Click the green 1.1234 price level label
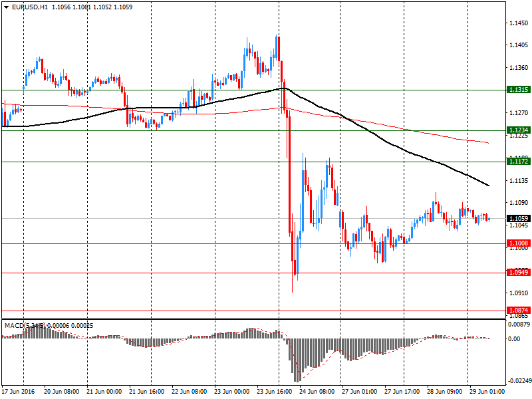Viewport: 532px width, 399px height. click(519, 130)
